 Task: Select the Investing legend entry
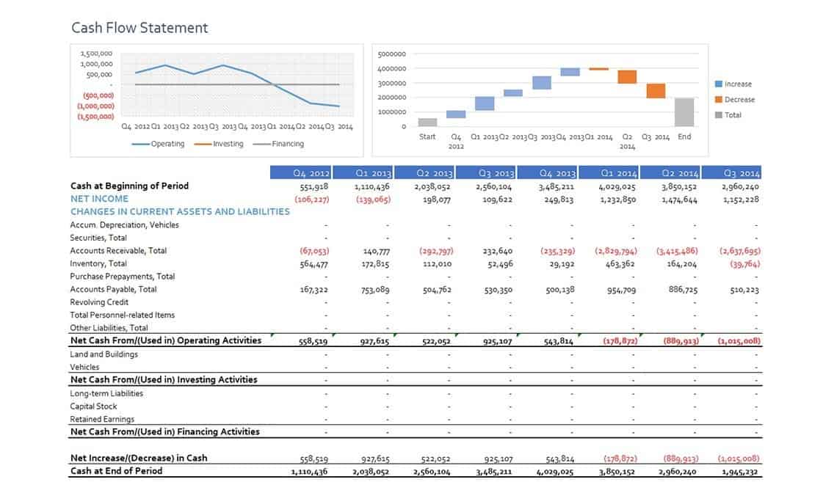[x=219, y=144]
